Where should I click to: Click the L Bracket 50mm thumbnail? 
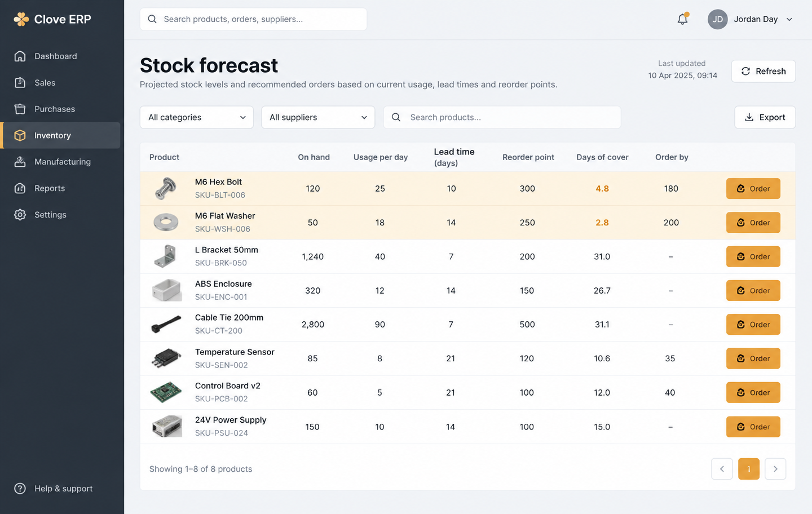[x=165, y=256]
